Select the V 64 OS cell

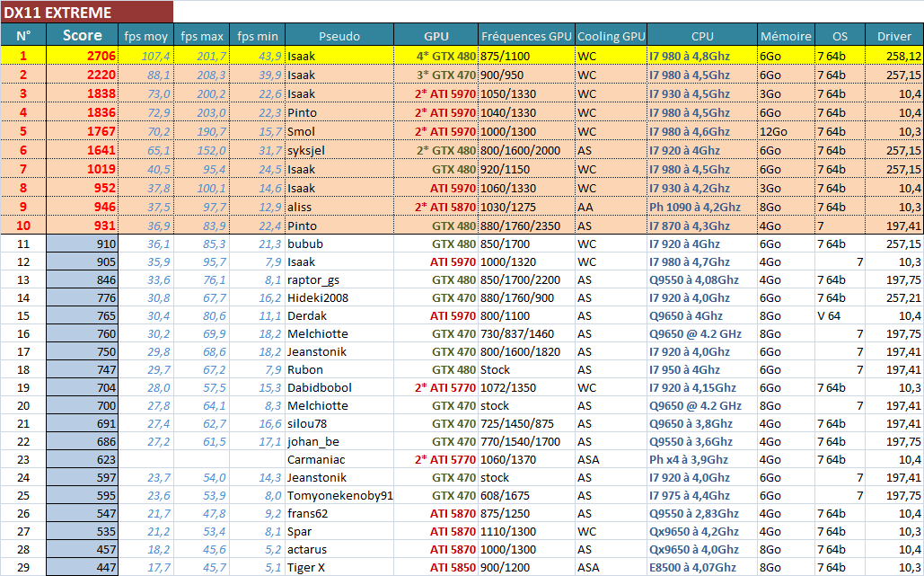point(840,315)
